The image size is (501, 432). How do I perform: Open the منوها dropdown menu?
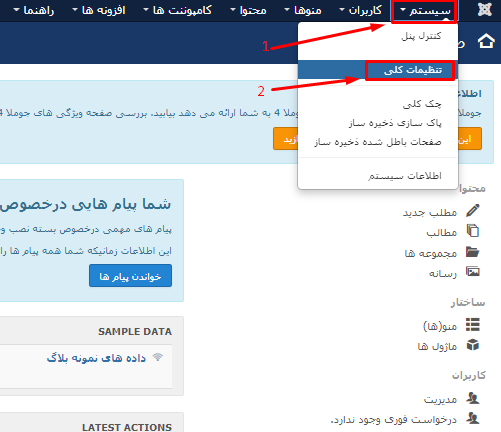303,11
